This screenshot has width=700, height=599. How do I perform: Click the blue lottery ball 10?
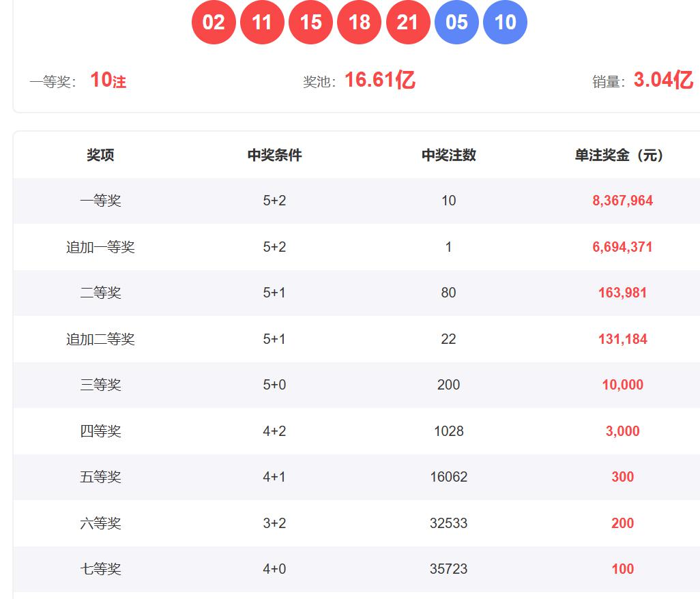(x=505, y=23)
